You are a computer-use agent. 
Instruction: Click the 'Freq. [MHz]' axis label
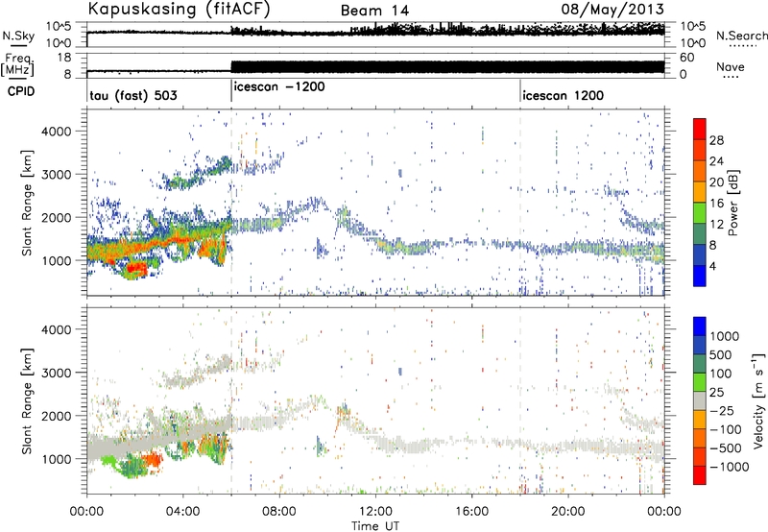[18, 64]
